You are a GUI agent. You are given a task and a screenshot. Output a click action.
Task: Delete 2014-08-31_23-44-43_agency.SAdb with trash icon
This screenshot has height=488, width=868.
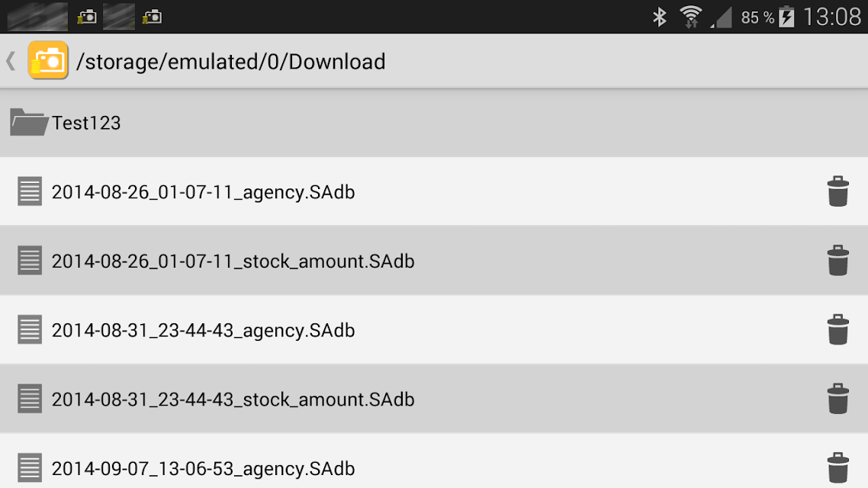click(837, 329)
